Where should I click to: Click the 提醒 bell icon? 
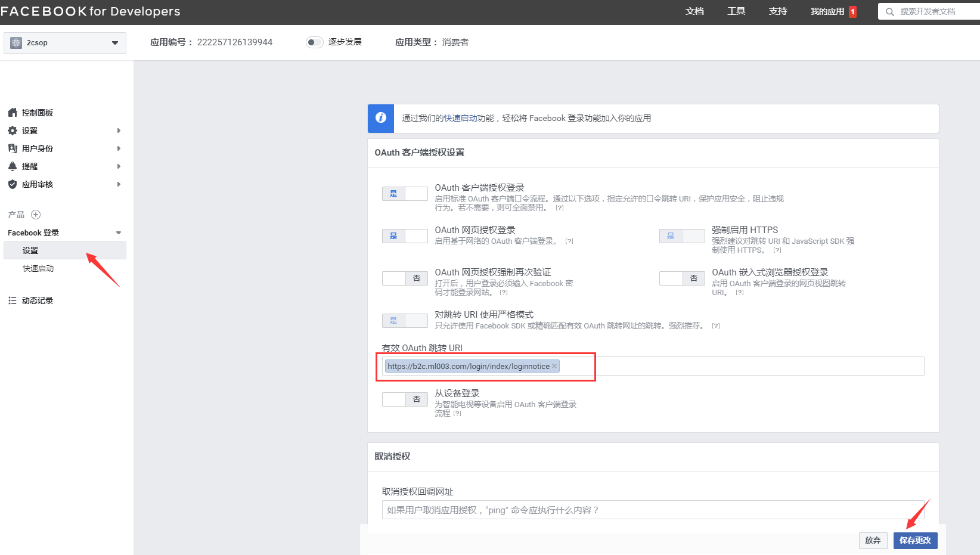[x=13, y=166]
